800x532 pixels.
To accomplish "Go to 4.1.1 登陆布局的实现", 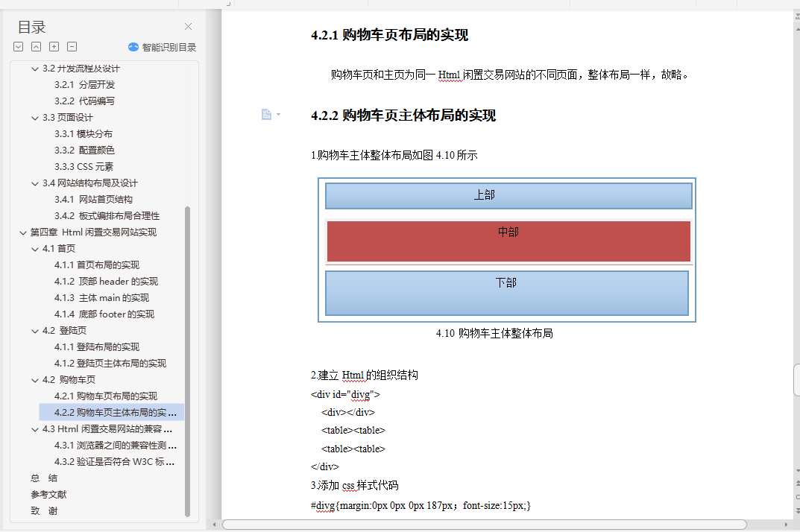I will [97, 347].
